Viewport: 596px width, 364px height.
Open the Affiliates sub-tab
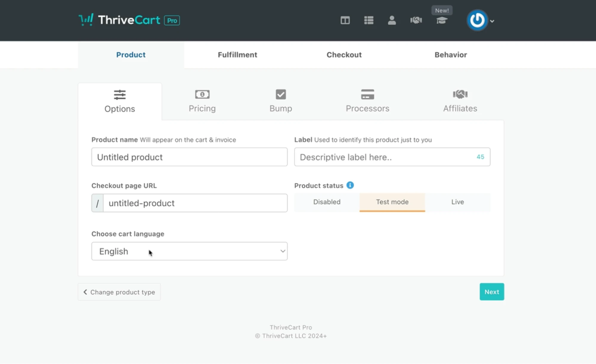point(460,101)
